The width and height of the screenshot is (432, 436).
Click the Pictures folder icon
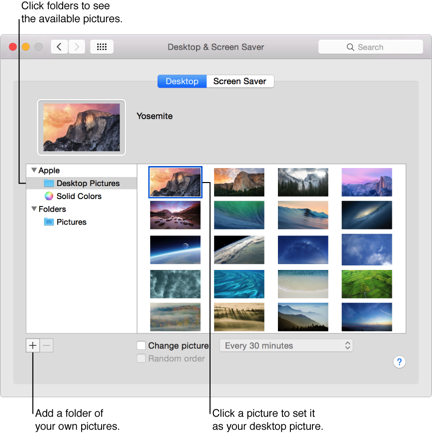tap(49, 222)
